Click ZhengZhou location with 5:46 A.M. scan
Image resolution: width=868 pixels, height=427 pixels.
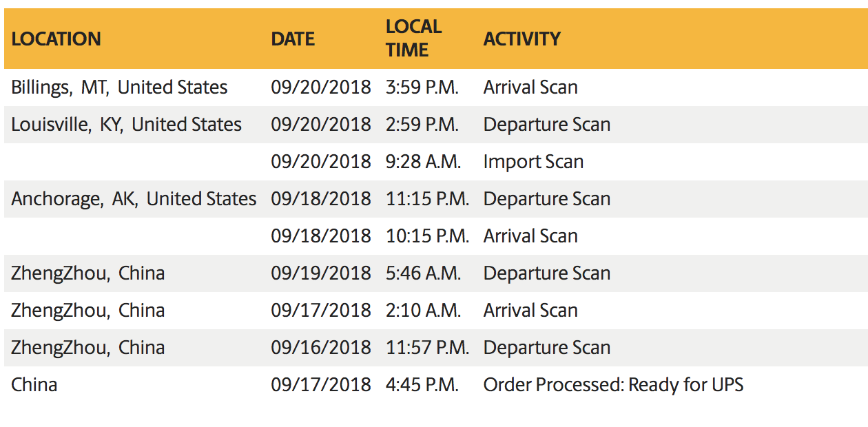(87, 273)
